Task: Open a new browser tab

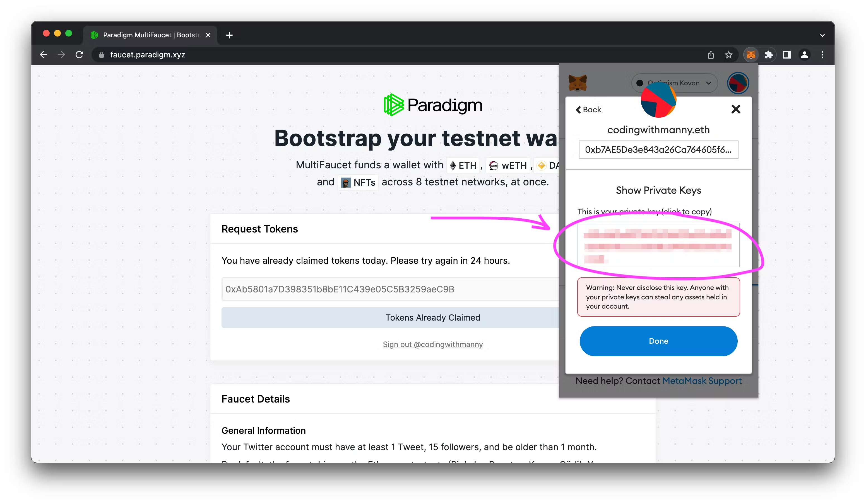Action: 229,35
